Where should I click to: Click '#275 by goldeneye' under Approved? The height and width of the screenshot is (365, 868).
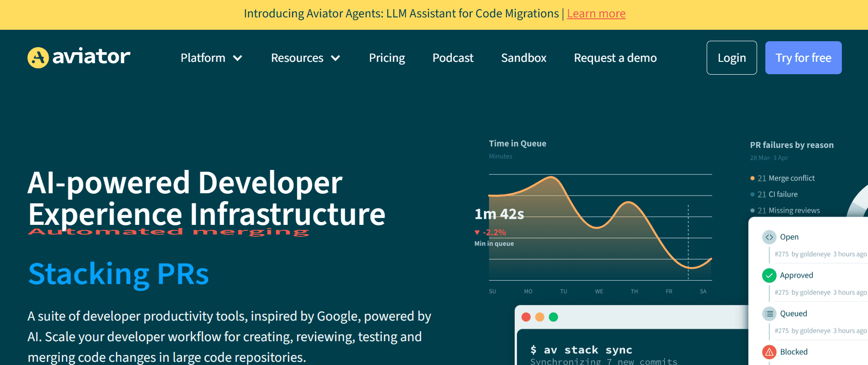click(802, 293)
